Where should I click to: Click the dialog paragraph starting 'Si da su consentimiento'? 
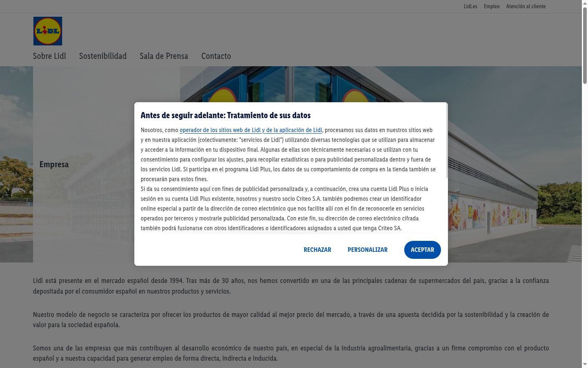[x=285, y=209]
